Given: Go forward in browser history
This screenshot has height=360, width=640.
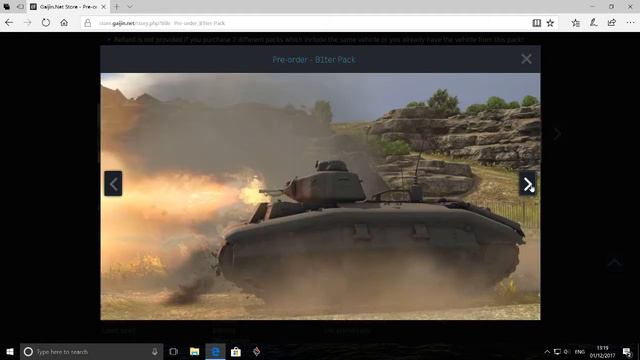Looking at the screenshot, I should click(27, 23).
